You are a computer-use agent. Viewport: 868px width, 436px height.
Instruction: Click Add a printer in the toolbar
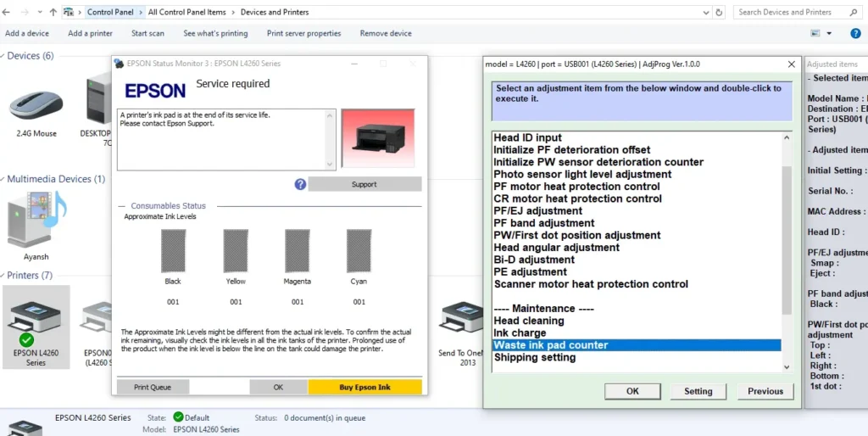90,33
